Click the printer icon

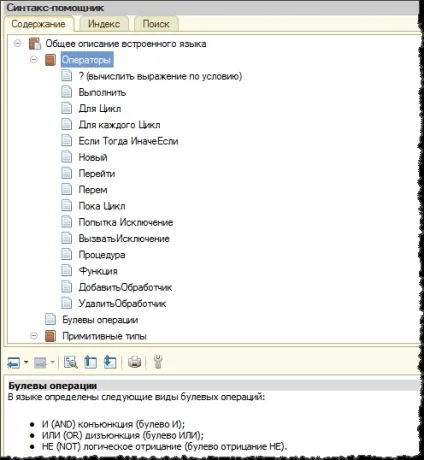134,362
